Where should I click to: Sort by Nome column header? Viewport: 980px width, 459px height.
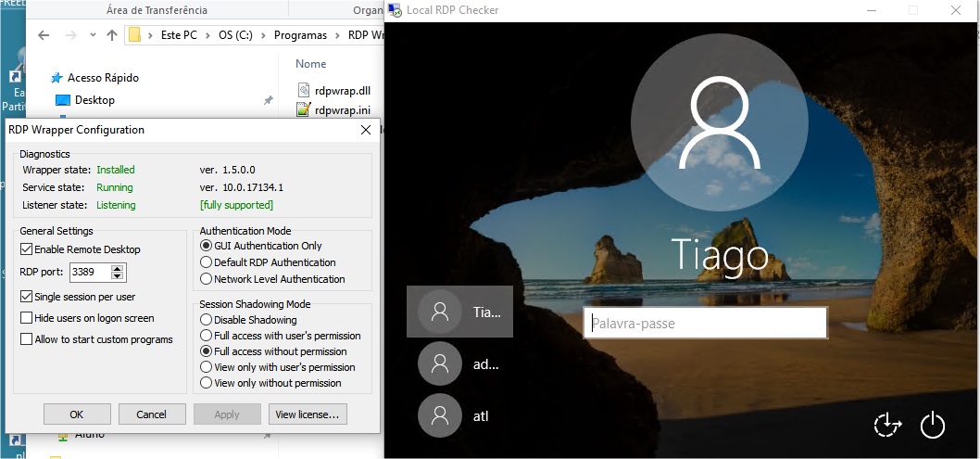[x=310, y=64]
